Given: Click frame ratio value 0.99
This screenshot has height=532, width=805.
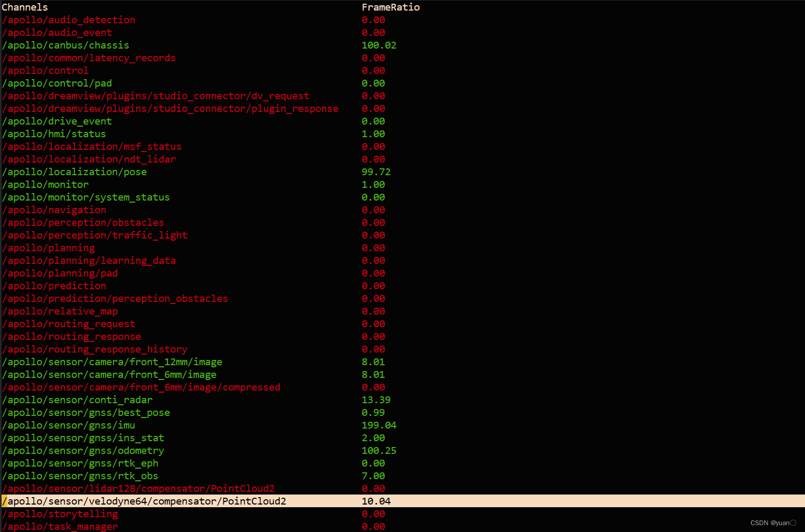Looking at the screenshot, I should [x=373, y=413].
